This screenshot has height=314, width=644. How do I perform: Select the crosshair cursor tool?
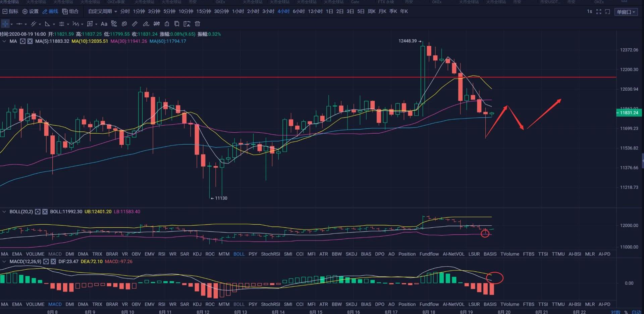click(x=5, y=24)
